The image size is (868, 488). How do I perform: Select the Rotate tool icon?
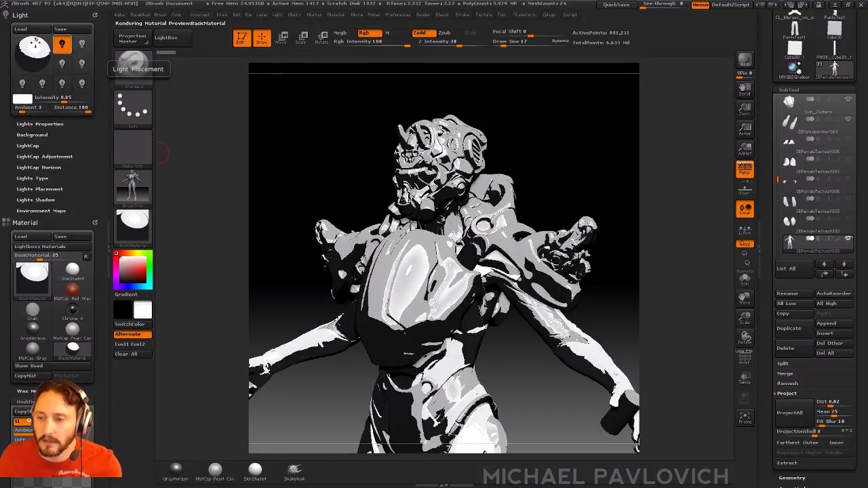[x=321, y=38]
